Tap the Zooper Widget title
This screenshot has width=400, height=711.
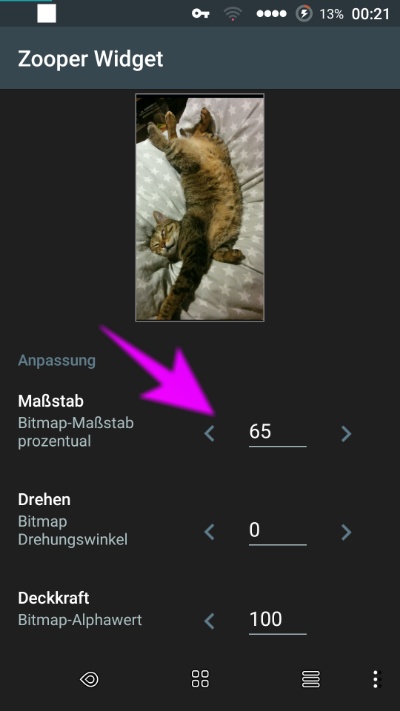tap(90, 59)
